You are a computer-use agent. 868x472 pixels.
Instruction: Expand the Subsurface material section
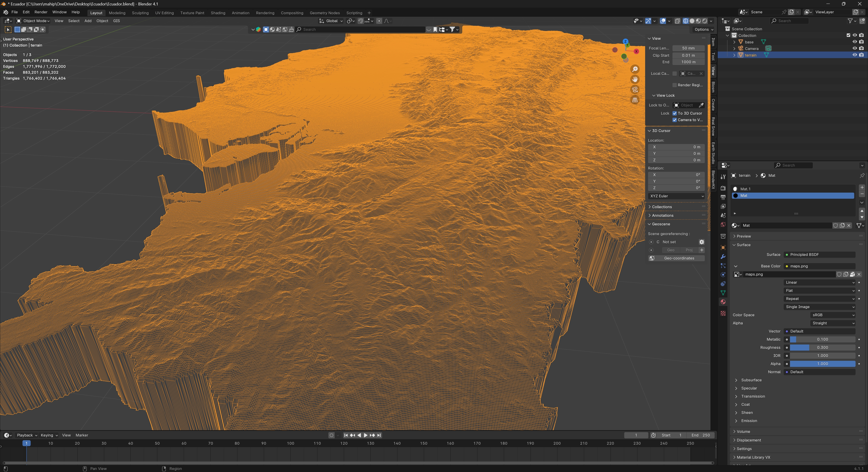(x=751, y=380)
